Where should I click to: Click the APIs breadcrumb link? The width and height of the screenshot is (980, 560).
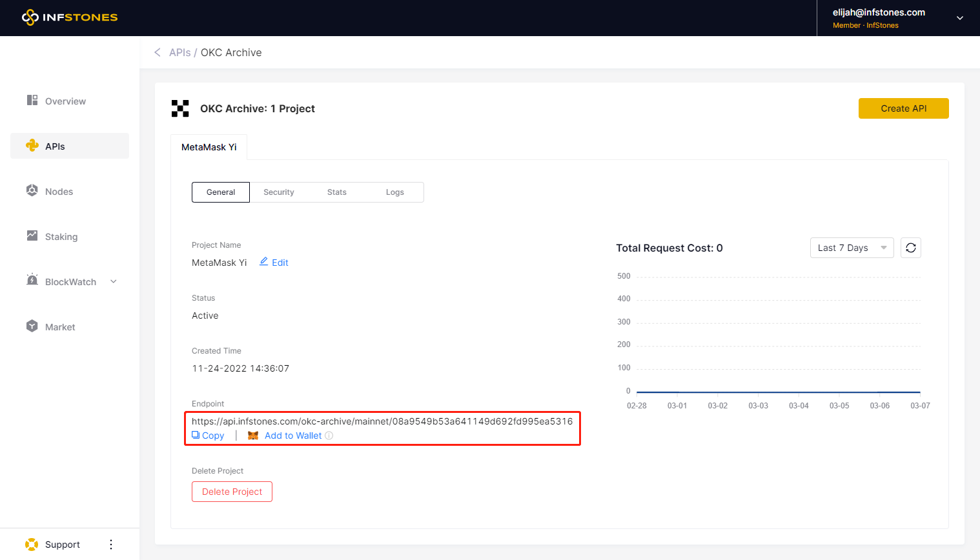[x=179, y=52]
